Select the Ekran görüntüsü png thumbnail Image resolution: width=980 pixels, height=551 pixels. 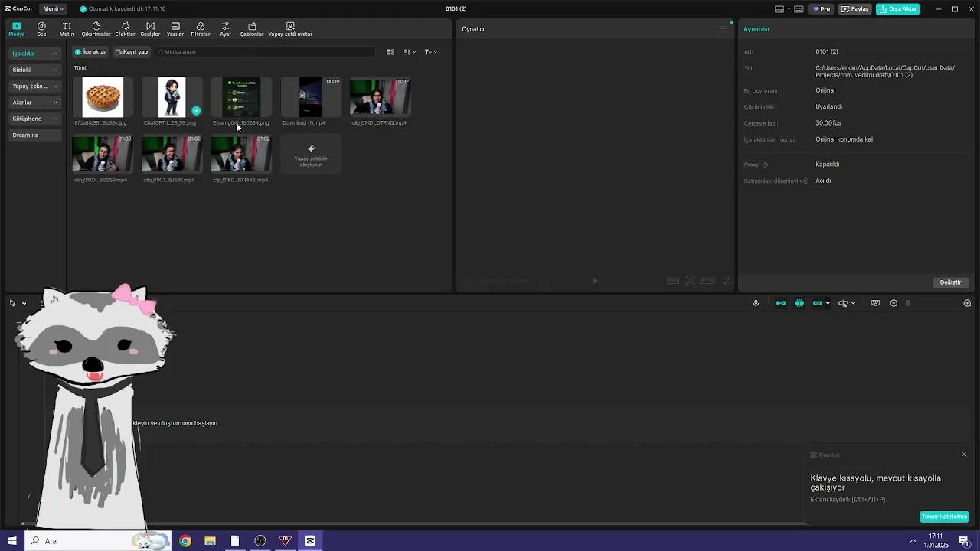tap(241, 96)
